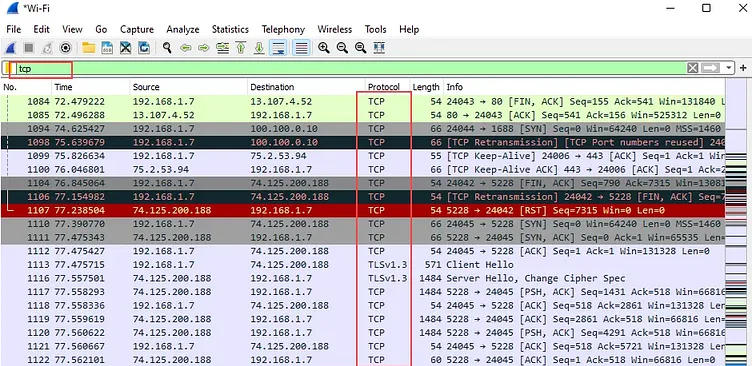Viewport: 752px width, 366px height.
Task: Sort by the Source column header
Action: pos(188,87)
